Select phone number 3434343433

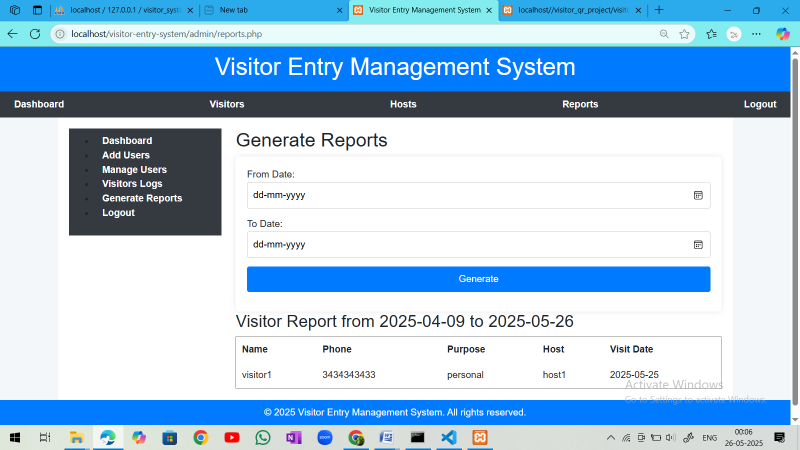(x=349, y=375)
